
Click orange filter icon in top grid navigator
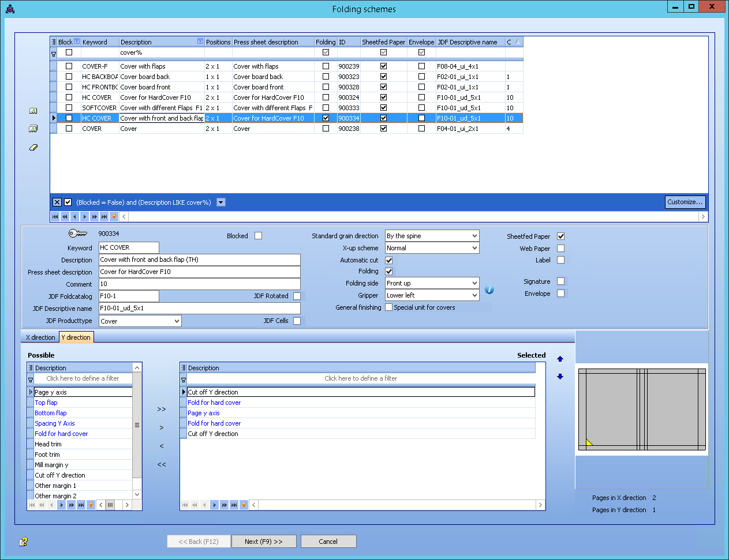tap(114, 217)
